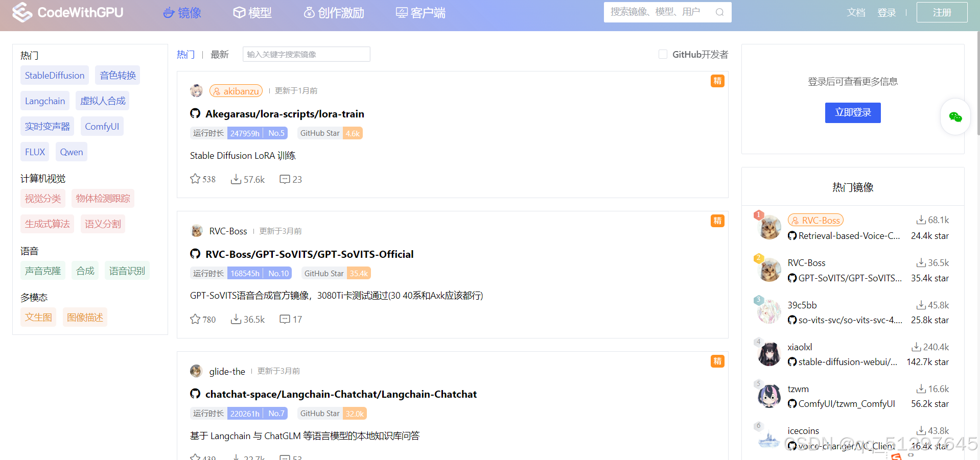Click 39c5bb avatar in hot images list
The width and height of the screenshot is (980, 460).
click(769, 311)
